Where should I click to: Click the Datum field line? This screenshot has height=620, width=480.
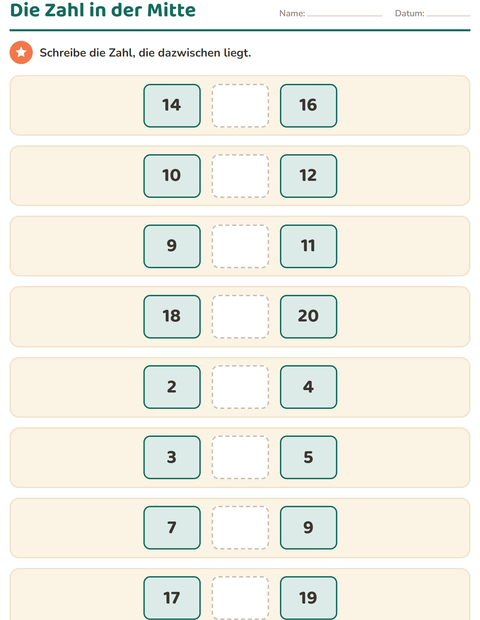click(448, 15)
